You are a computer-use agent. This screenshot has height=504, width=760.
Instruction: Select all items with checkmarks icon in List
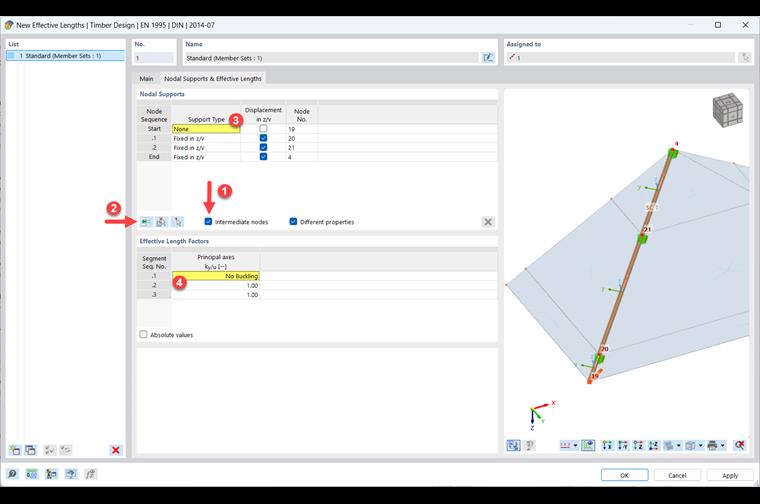click(x=50, y=450)
